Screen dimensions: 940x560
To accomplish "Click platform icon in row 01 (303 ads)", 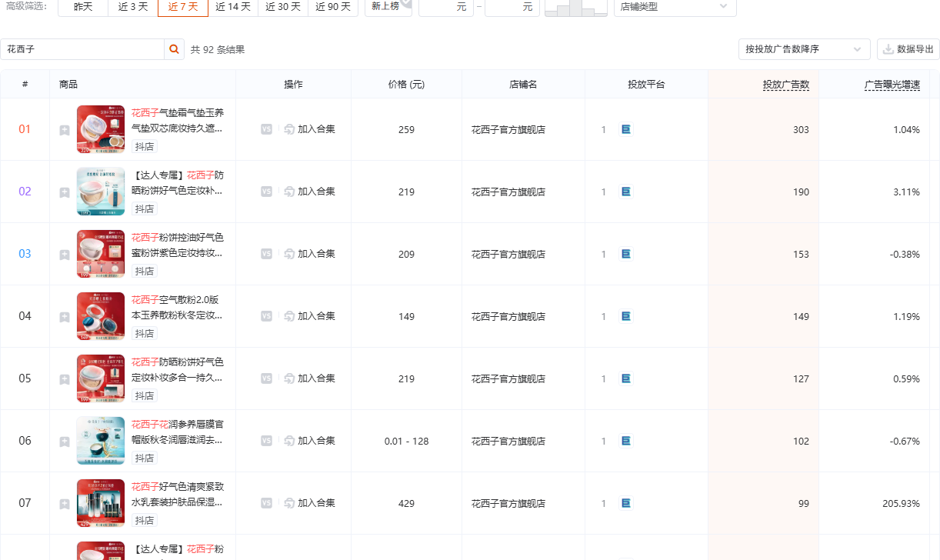I will click(x=626, y=129).
